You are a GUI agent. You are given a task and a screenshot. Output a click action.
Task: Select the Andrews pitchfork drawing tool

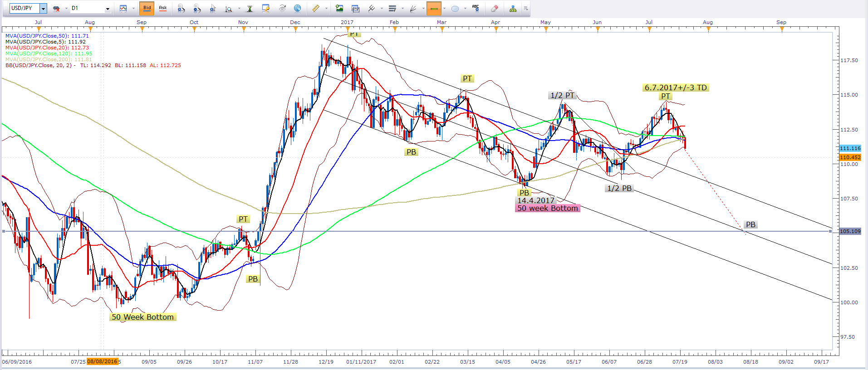(x=371, y=8)
